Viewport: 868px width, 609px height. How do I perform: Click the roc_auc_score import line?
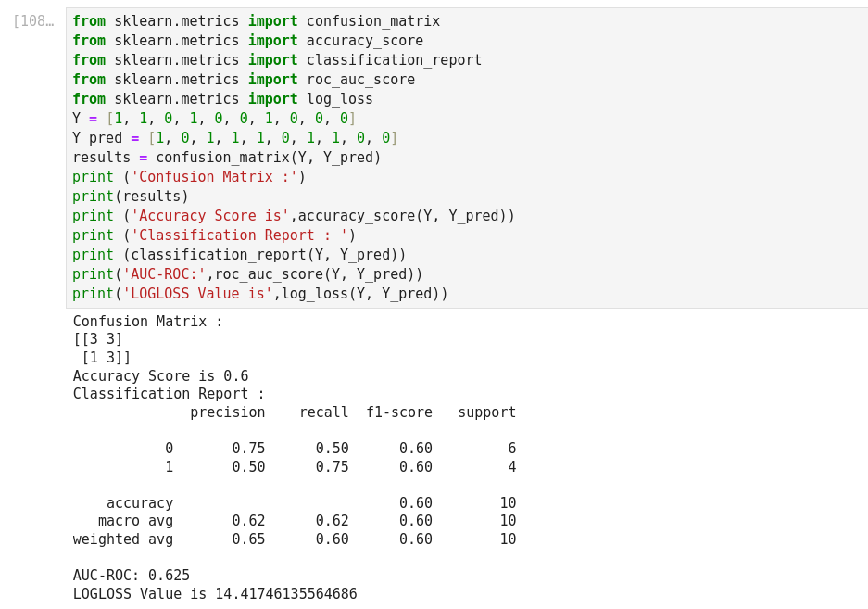coord(244,80)
